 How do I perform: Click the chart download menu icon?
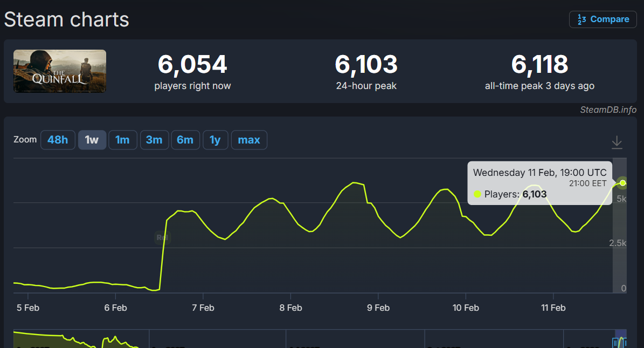[617, 142]
